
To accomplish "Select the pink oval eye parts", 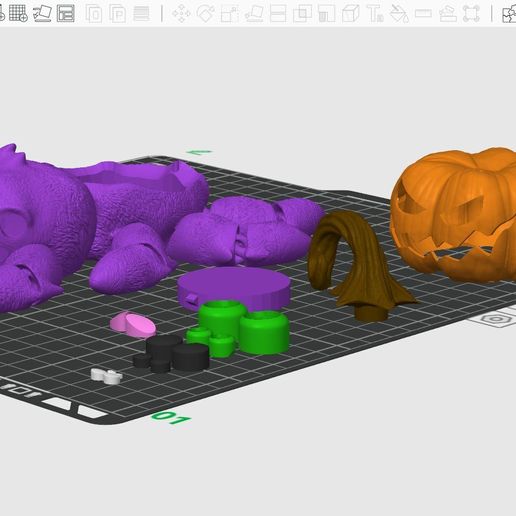I will [x=134, y=325].
